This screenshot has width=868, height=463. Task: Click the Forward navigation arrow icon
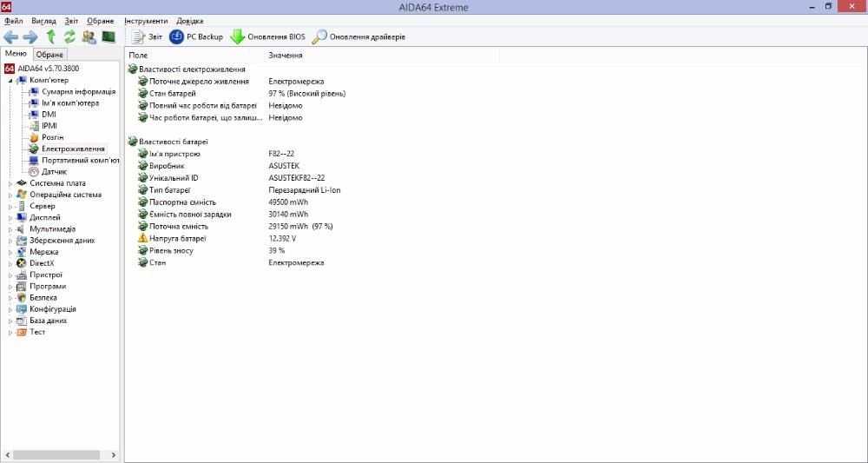click(x=30, y=37)
